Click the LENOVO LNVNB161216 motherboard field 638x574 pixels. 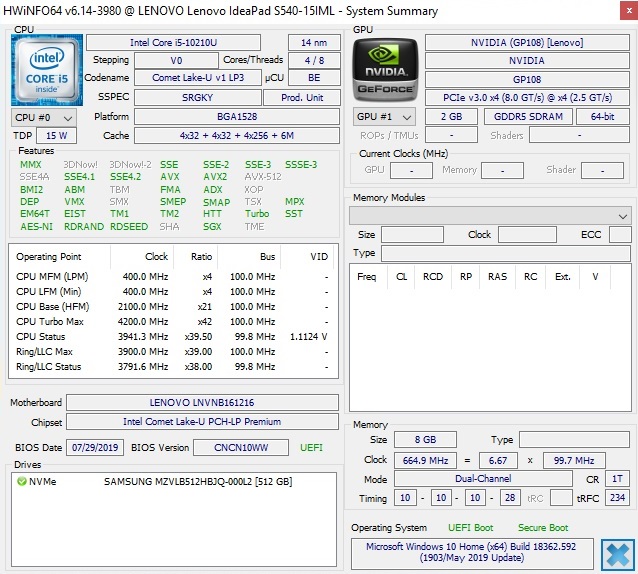[202, 403]
